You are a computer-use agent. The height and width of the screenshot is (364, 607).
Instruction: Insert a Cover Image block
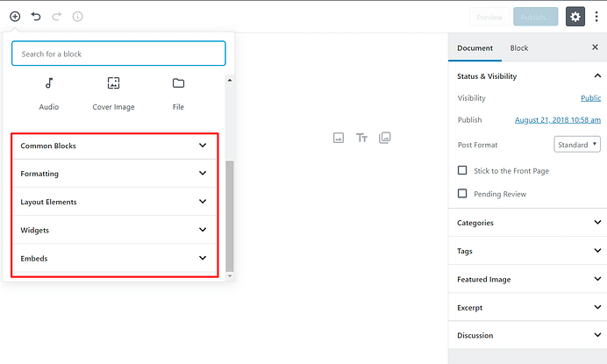[113, 94]
